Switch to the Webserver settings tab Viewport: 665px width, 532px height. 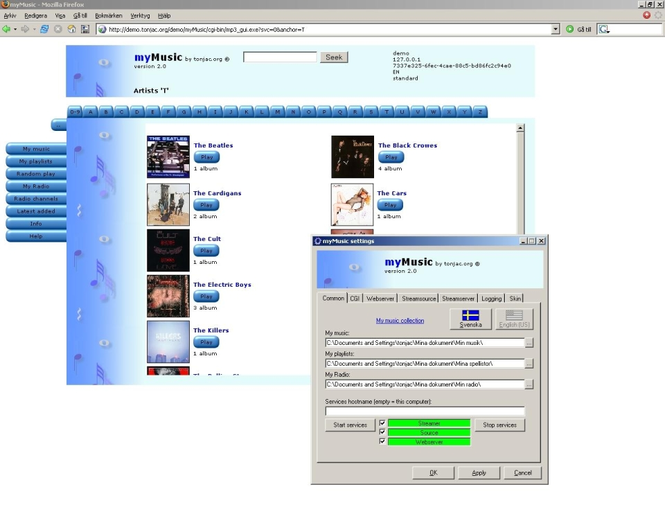point(380,299)
